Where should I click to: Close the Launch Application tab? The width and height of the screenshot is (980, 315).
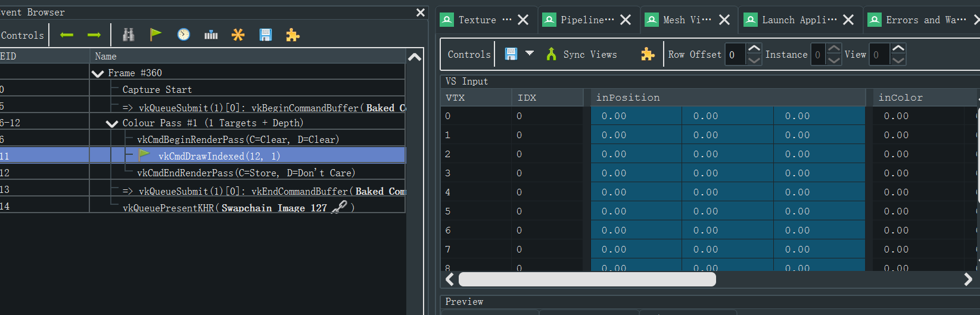(x=848, y=20)
